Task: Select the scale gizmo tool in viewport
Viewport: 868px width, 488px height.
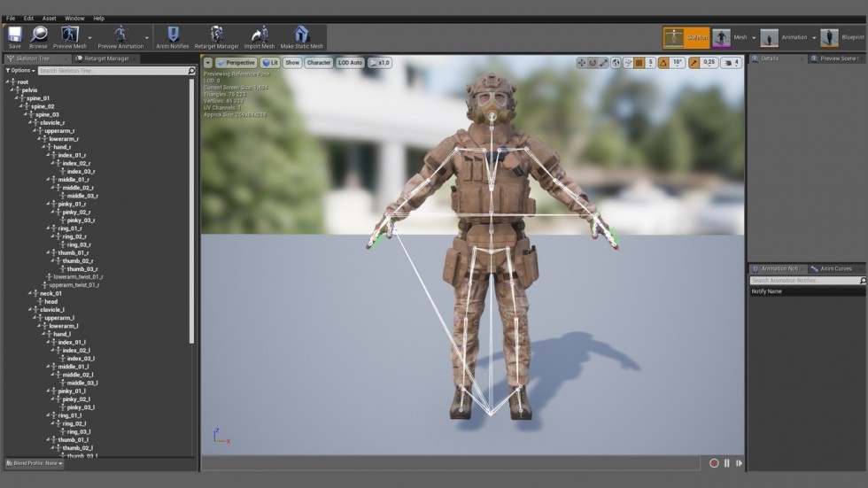Action: pos(603,63)
